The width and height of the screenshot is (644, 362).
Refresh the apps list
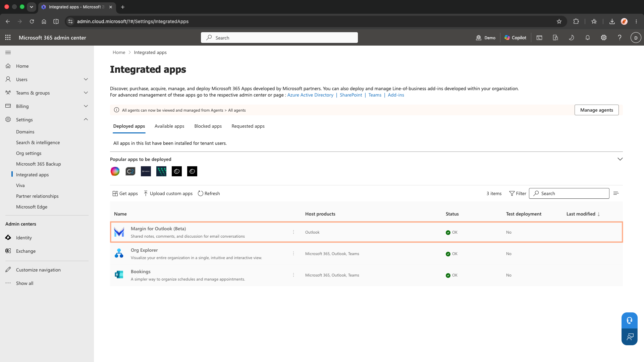(x=209, y=193)
